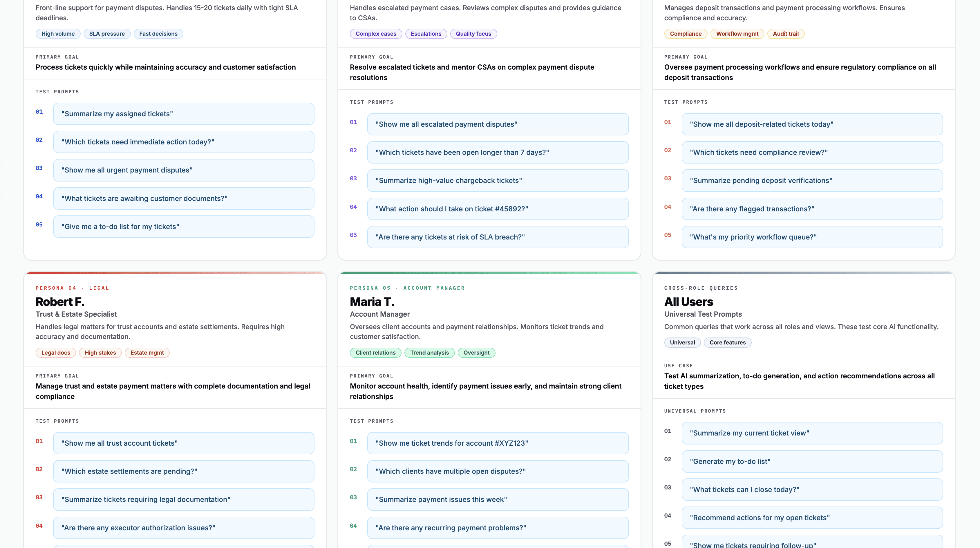Click "Show me all escalated payment disputes" prompt
Screen dimensions: 980x548
point(498,124)
